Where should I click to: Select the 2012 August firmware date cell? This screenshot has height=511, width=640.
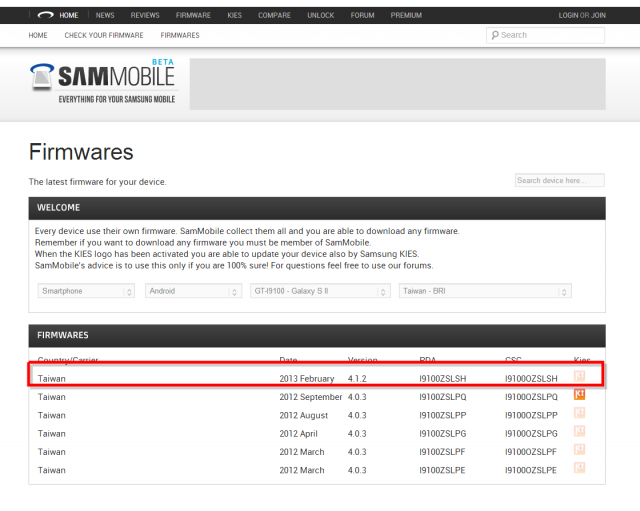click(304, 415)
